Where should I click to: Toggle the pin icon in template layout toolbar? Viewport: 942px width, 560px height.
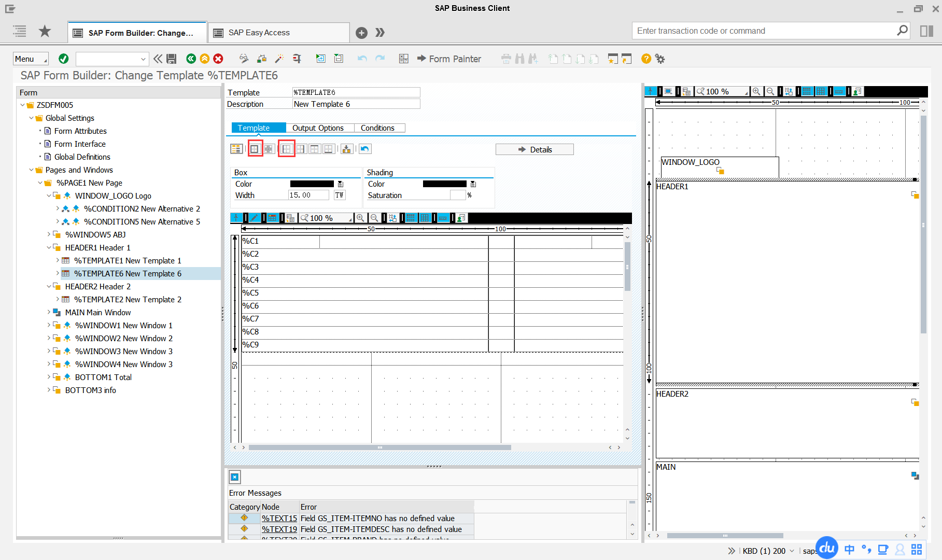click(x=236, y=218)
